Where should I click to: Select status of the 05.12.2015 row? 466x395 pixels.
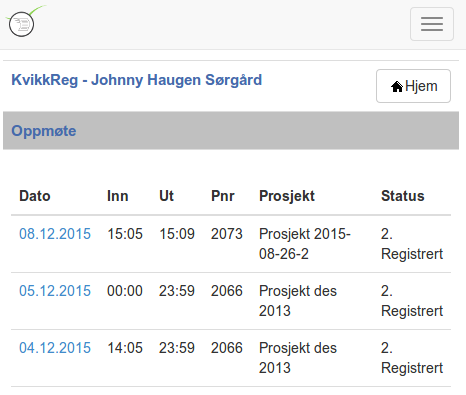(412, 301)
